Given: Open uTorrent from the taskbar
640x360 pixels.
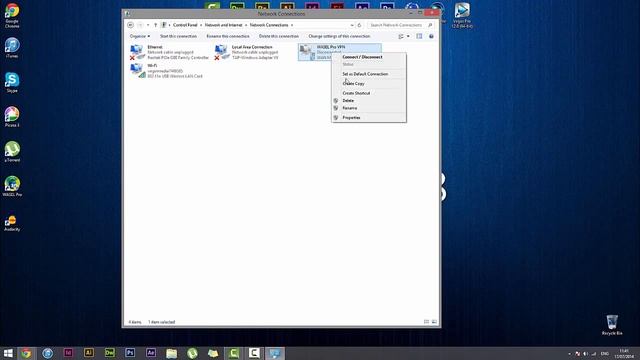Looking at the screenshot, I should (x=192, y=353).
